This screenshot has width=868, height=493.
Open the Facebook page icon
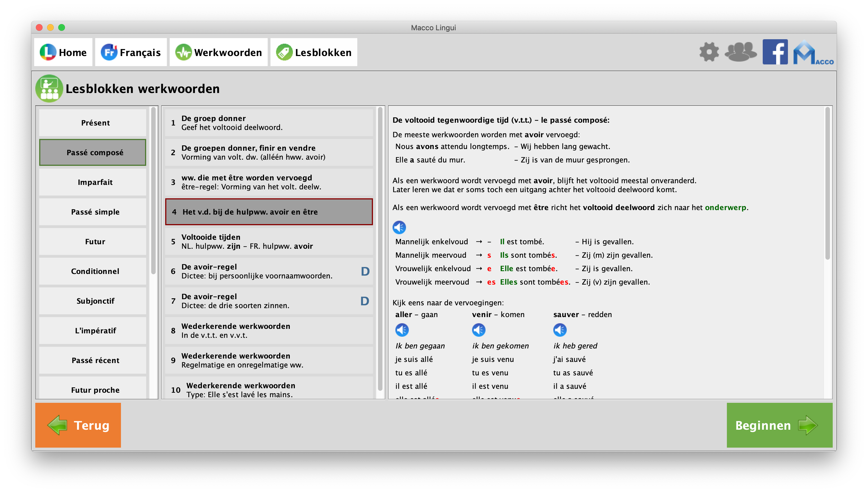(775, 52)
